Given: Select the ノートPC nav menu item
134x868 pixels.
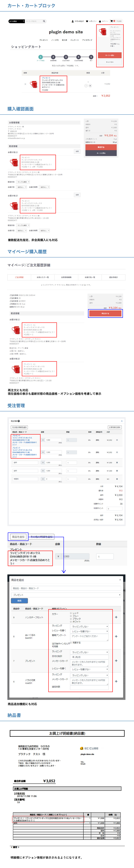Looking at the screenshot, I should (55, 40).
